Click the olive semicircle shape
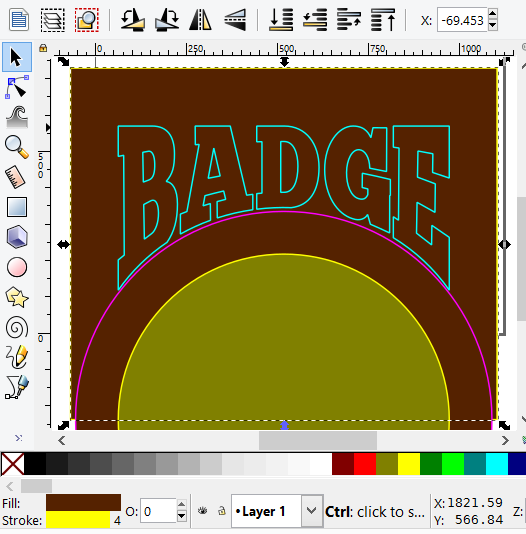 284,341
